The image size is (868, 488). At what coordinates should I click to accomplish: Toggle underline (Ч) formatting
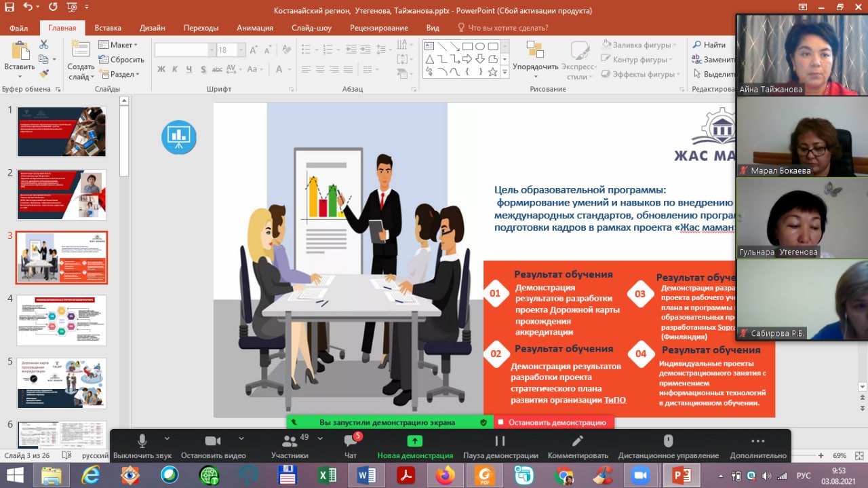[x=189, y=69]
